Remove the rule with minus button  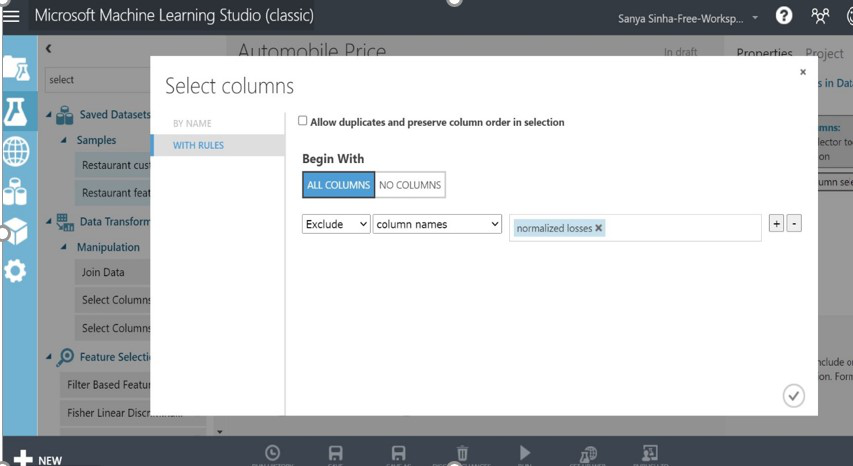coord(794,224)
